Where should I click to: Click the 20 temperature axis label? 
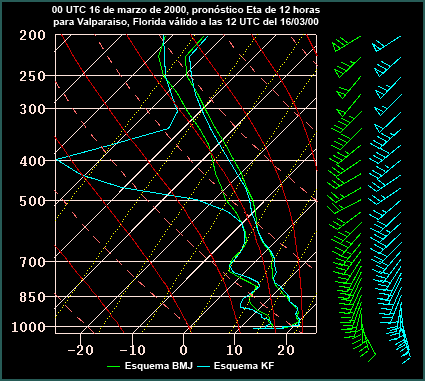(x=286, y=350)
